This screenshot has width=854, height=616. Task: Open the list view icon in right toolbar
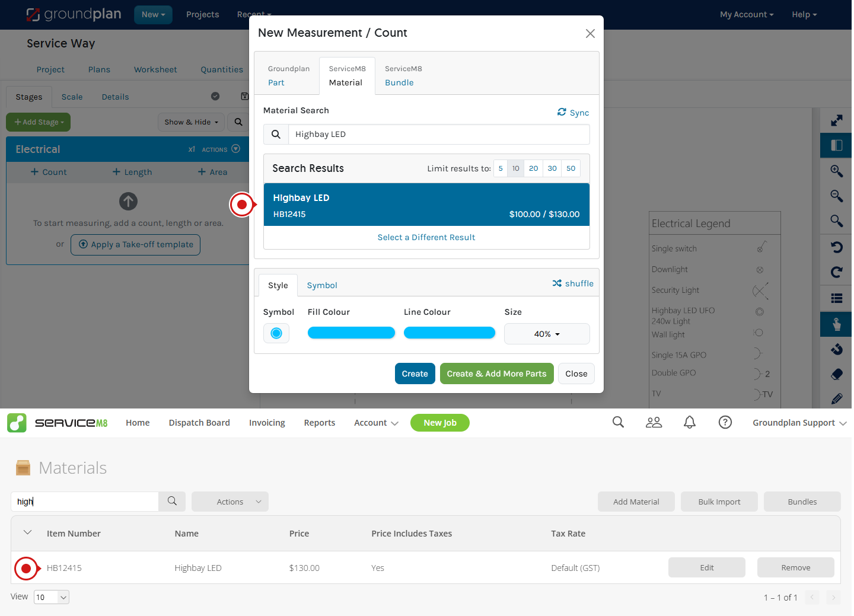pos(836,298)
